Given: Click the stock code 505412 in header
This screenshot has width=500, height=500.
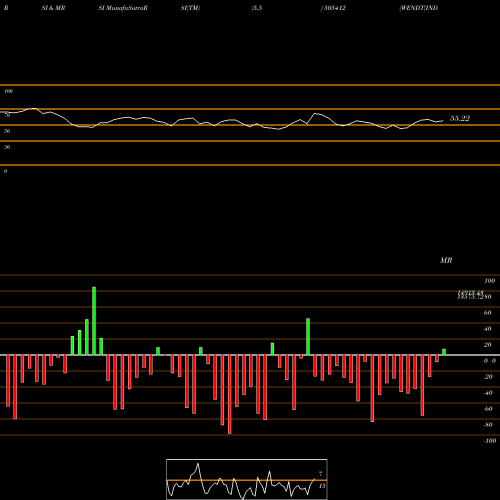Looking at the screenshot, I should (x=334, y=8).
